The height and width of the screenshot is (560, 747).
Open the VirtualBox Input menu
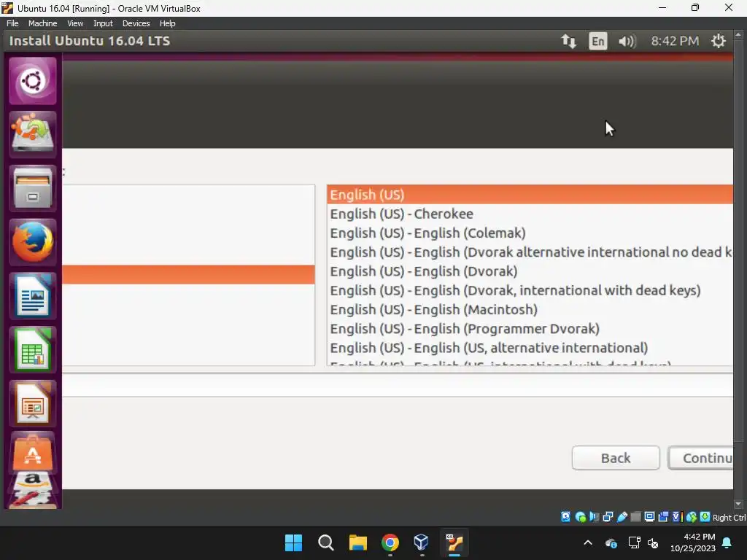coord(103,23)
